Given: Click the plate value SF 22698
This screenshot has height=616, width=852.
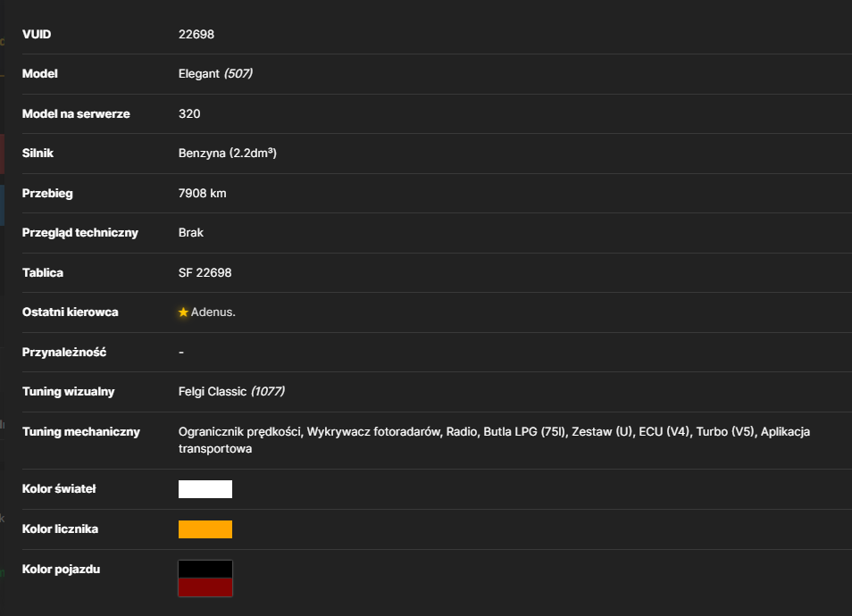Looking at the screenshot, I should (x=205, y=272).
